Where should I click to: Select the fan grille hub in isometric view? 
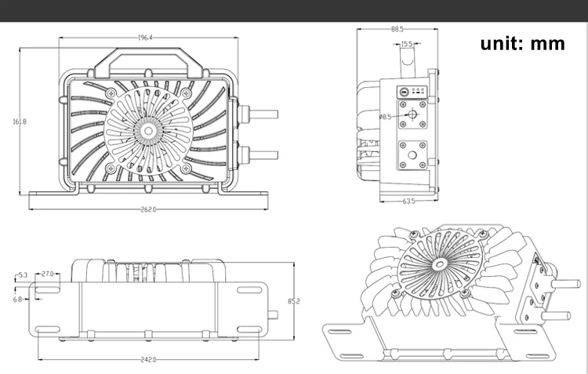click(439, 265)
